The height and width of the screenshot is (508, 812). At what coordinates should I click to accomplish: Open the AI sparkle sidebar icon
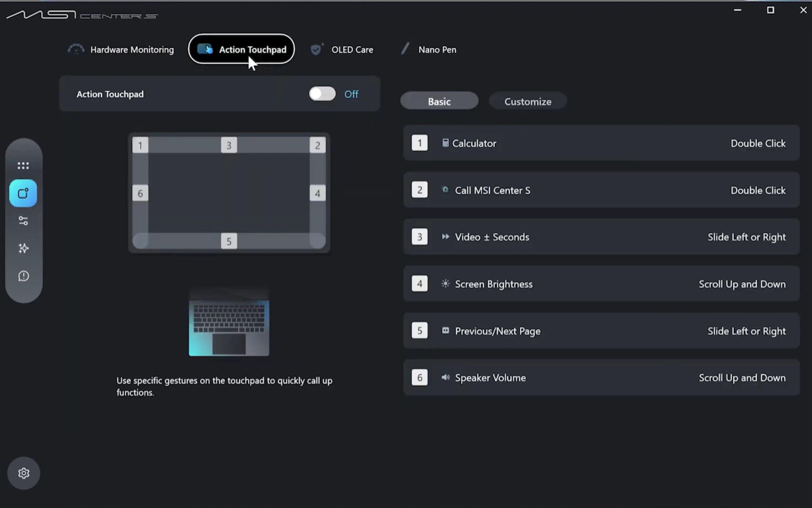23,248
